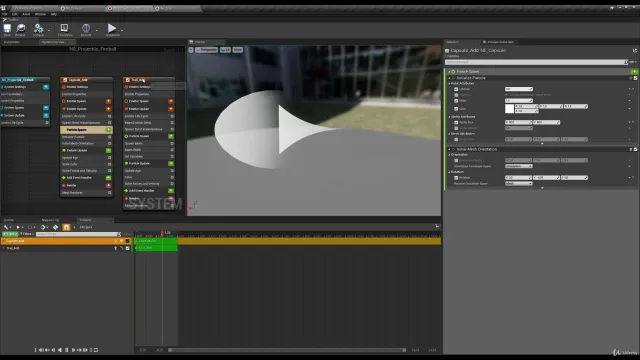The image size is (640, 360).
Task: Open the Window menu
Action: 40,14
